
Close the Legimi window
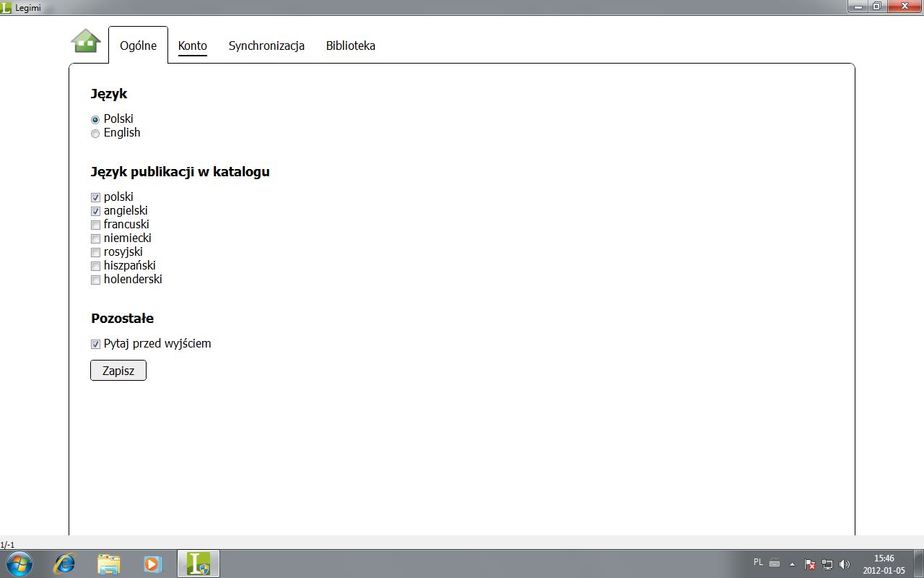pos(904,6)
